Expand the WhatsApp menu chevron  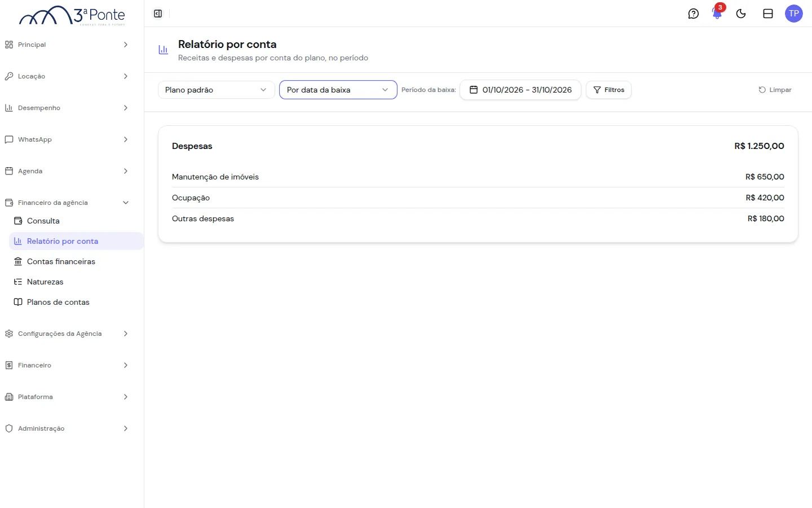pyautogui.click(x=126, y=139)
